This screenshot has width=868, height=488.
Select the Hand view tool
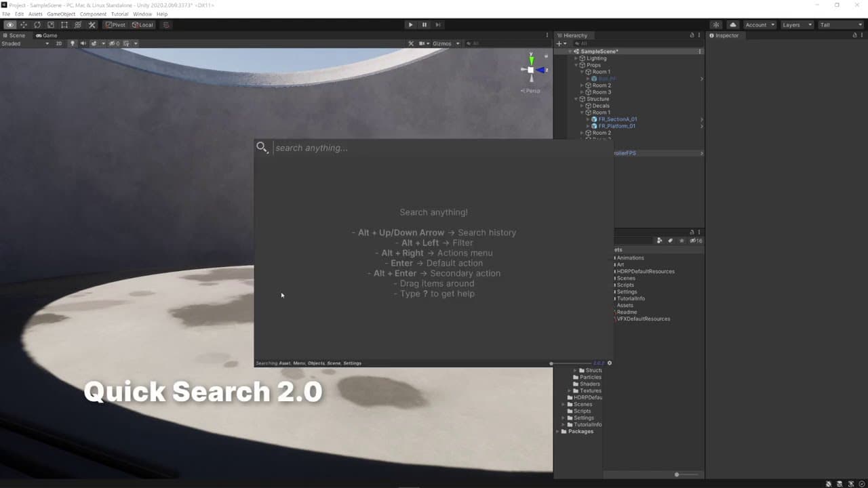9,25
